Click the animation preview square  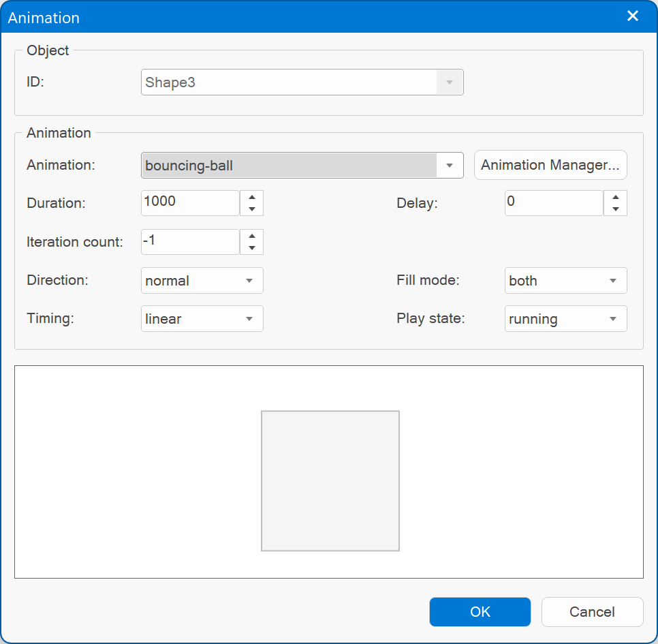click(x=330, y=480)
